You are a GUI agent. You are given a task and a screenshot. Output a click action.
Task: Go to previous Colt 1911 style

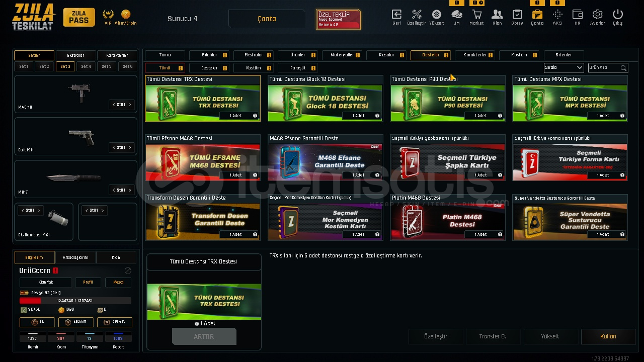[113, 147]
